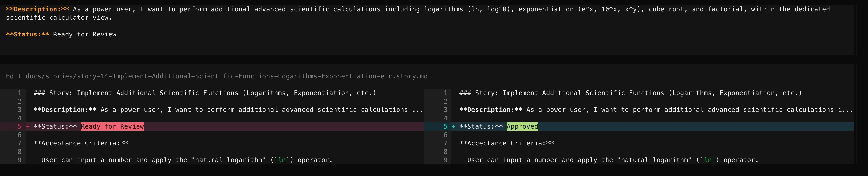Image resolution: width=868 pixels, height=176 pixels.
Task: Click line number 9 in left diff pane
Action: [19, 160]
